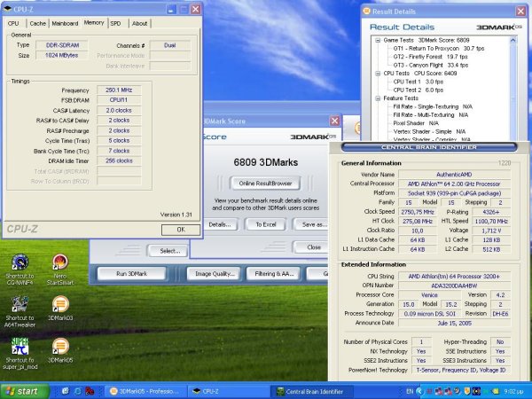Click the memory Frequency value field
Screen dimensions: 532x399
point(119,90)
